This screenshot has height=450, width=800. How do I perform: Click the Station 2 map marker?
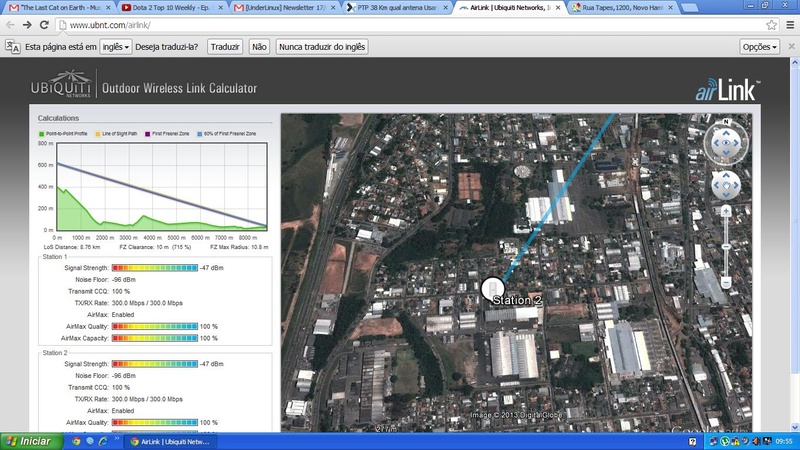(492, 289)
